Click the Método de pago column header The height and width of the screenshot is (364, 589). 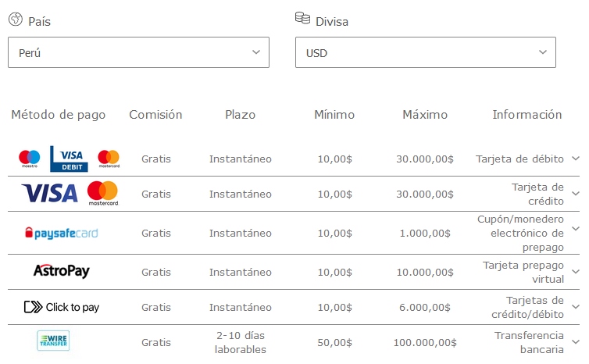coord(59,115)
